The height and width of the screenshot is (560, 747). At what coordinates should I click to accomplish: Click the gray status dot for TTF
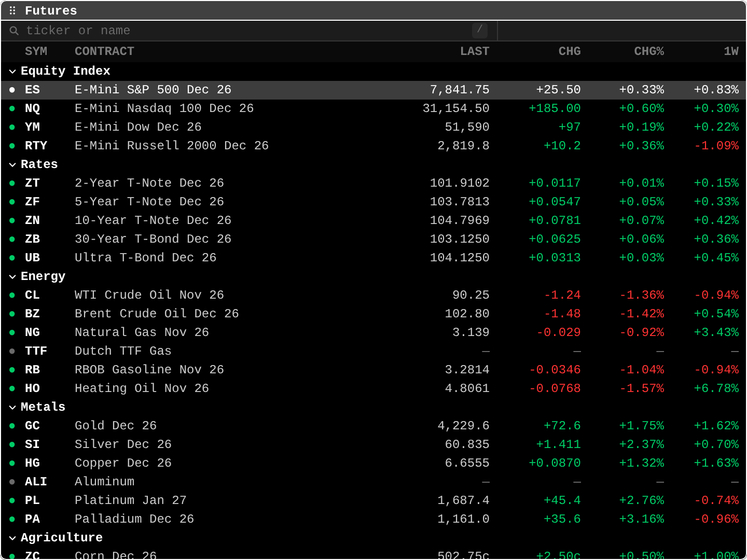[12, 351]
